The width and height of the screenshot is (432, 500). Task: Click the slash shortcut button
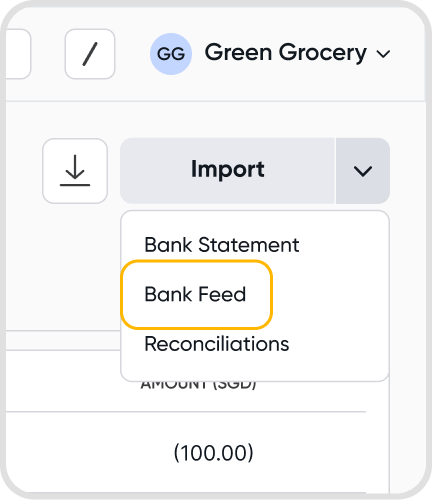(x=90, y=54)
